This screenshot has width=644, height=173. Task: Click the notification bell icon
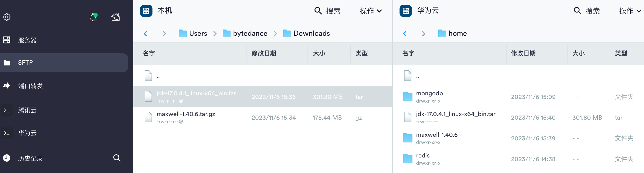coord(93,17)
